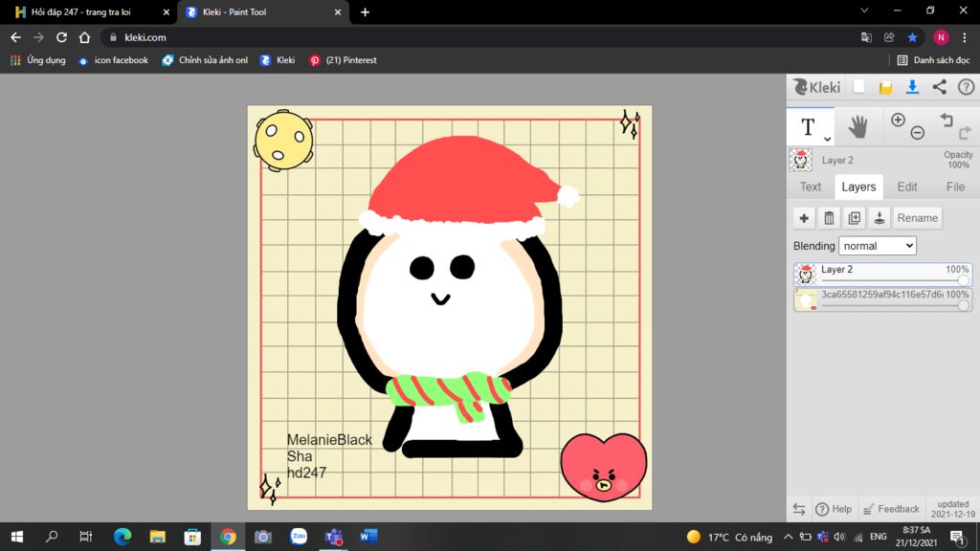Go back to the previous page
This screenshot has height=551, width=980.
point(15,37)
